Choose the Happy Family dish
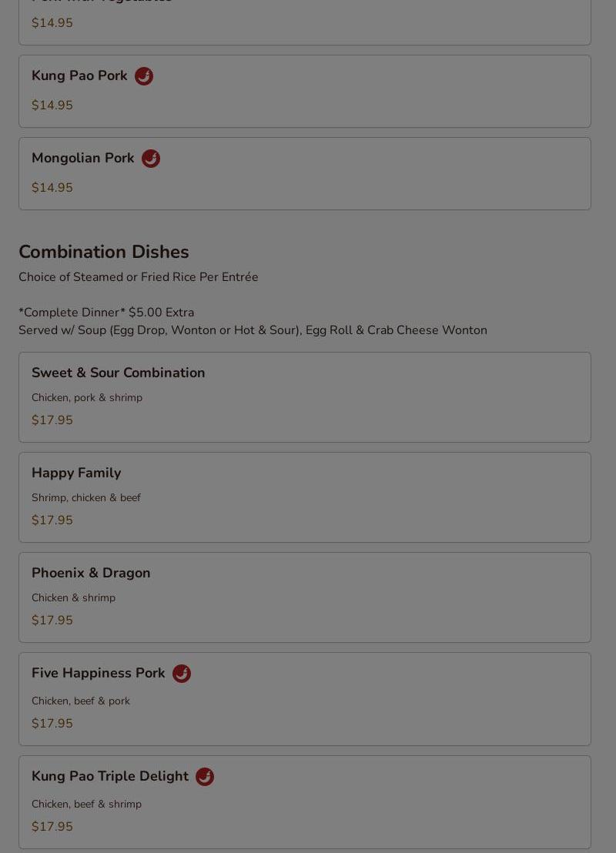Screen dimensions: 616x853 click(x=305, y=497)
